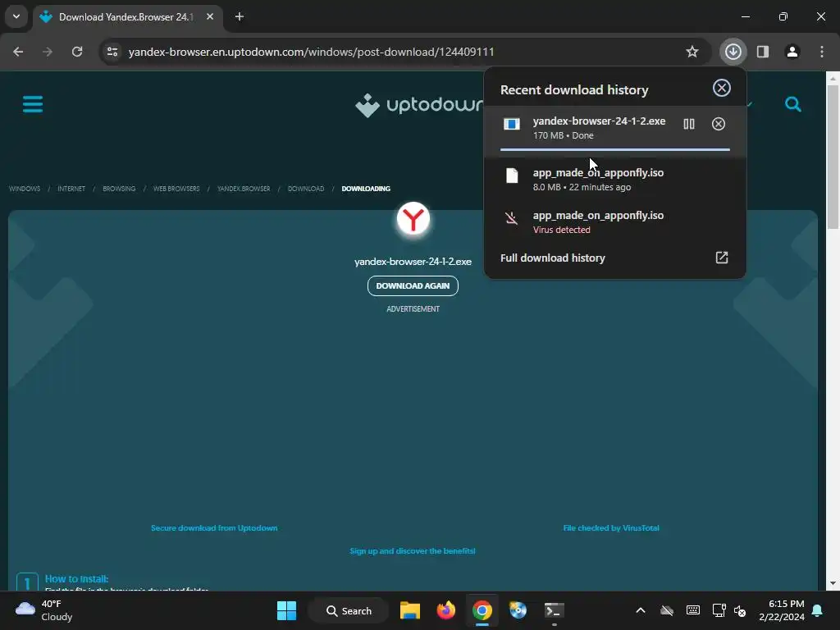840x630 pixels.
Task: Go to BROWSING breadcrumb
Action: coord(119,189)
